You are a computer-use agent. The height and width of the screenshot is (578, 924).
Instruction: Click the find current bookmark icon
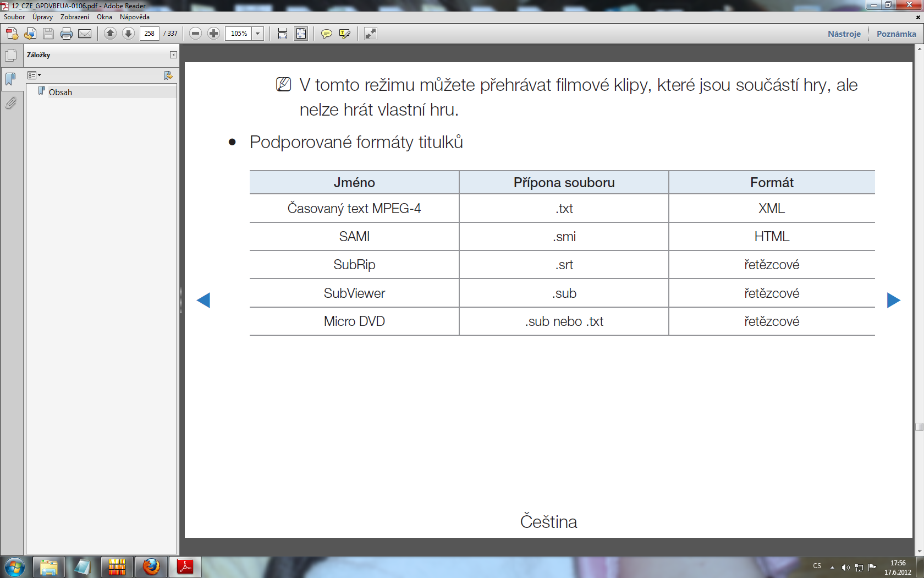(168, 75)
